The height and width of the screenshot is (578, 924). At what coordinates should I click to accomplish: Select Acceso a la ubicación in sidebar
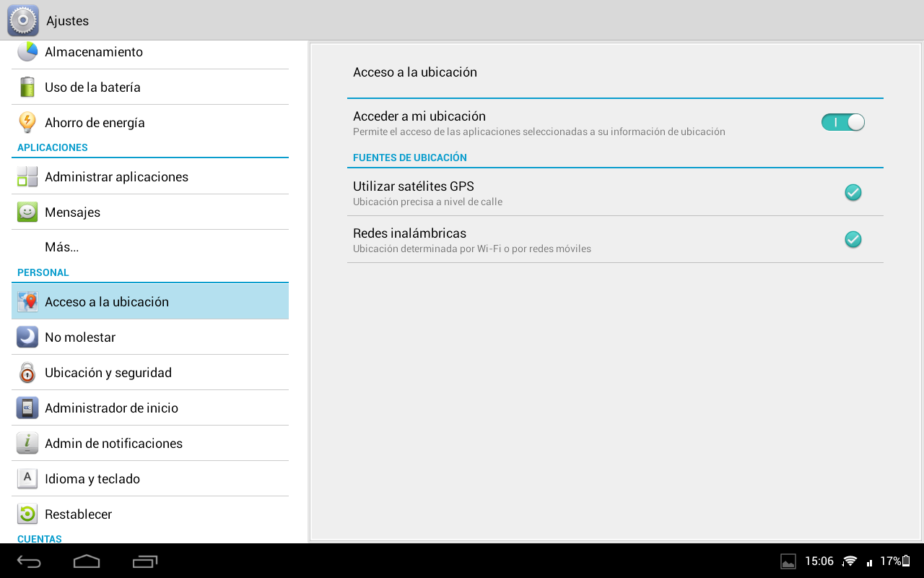pos(107,302)
